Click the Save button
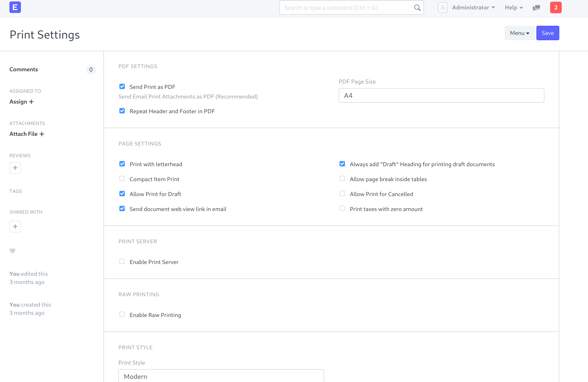This screenshot has height=382, width=588. coord(547,33)
